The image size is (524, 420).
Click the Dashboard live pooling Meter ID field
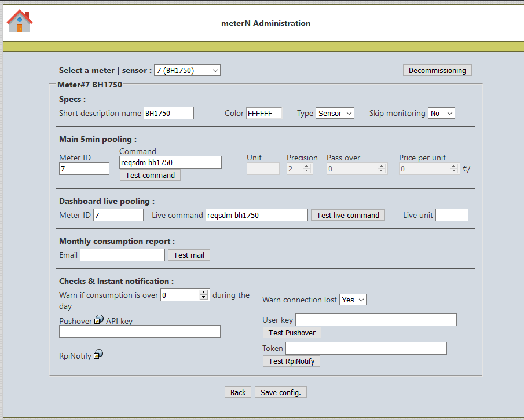tap(118, 215)
